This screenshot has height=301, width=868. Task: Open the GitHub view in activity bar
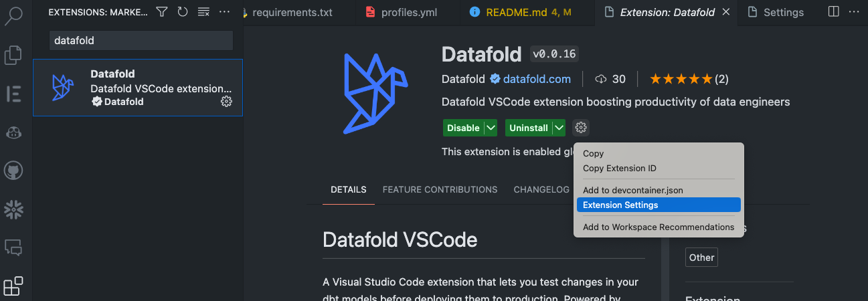pos(13,171)
